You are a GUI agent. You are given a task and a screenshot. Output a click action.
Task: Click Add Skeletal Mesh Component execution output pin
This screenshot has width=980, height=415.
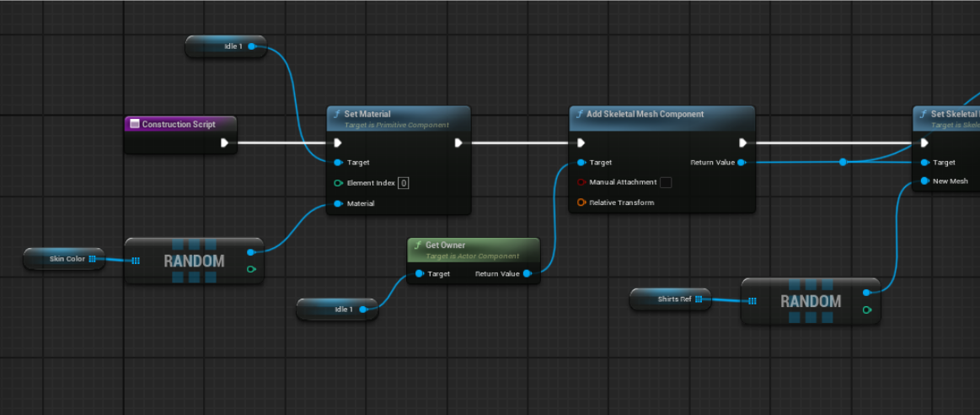click(742, 143)
